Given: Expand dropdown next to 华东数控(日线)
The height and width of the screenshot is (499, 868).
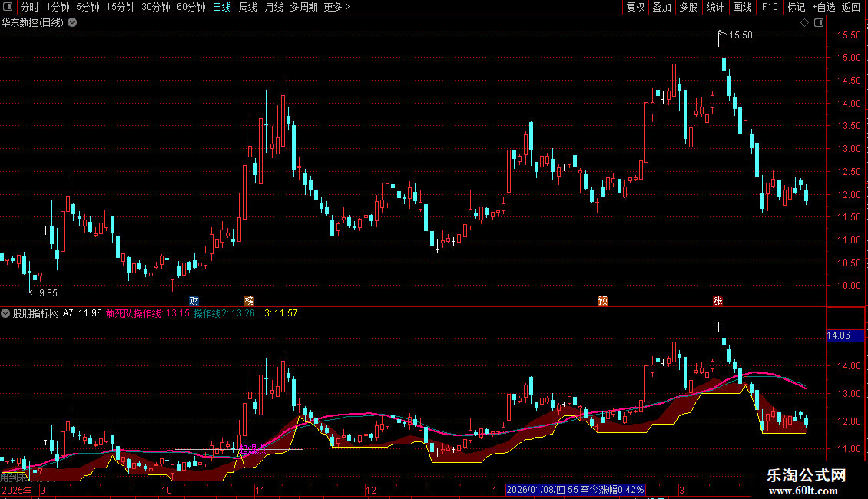Looking at the screenshot, I should [x=72, y=23].
